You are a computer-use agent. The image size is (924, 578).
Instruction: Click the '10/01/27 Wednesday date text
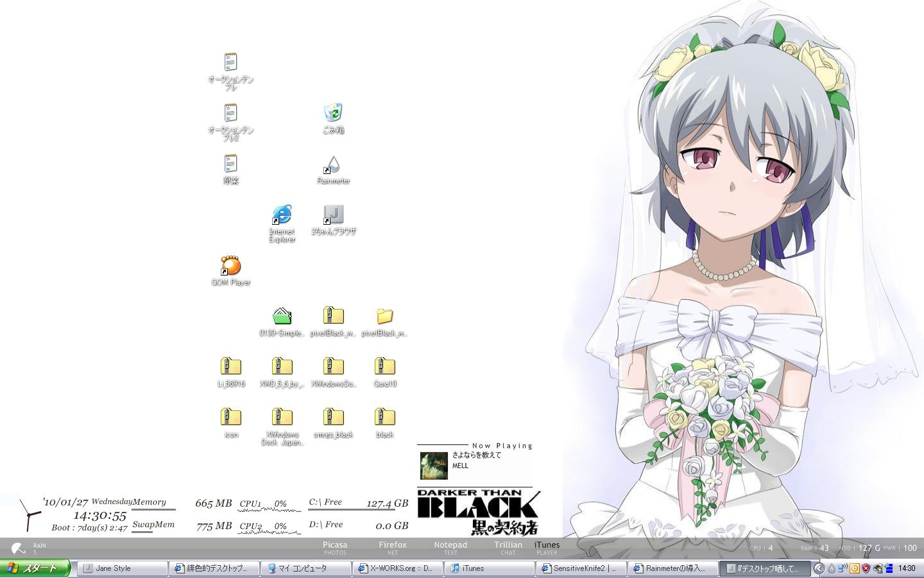pos(88,502)
